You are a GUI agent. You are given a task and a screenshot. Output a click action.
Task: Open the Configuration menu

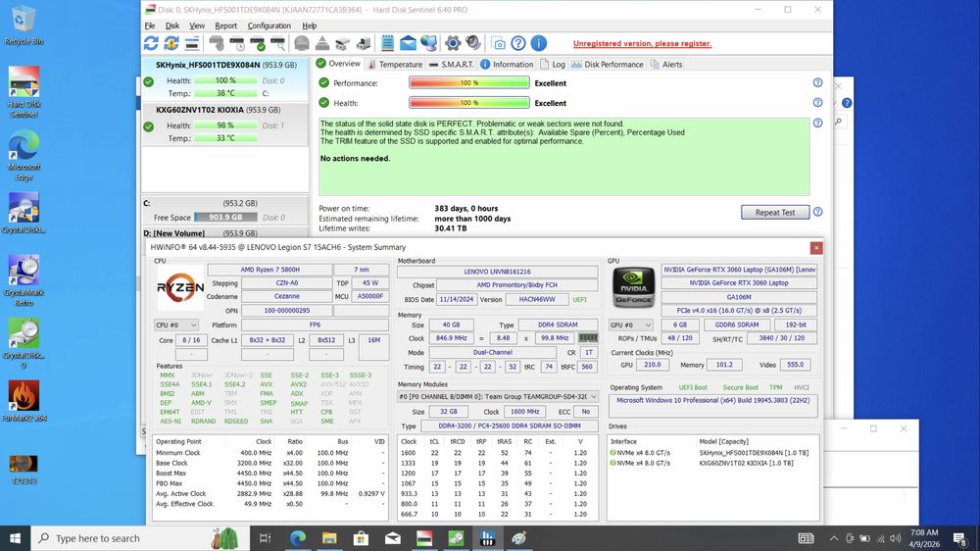(269, 25)
